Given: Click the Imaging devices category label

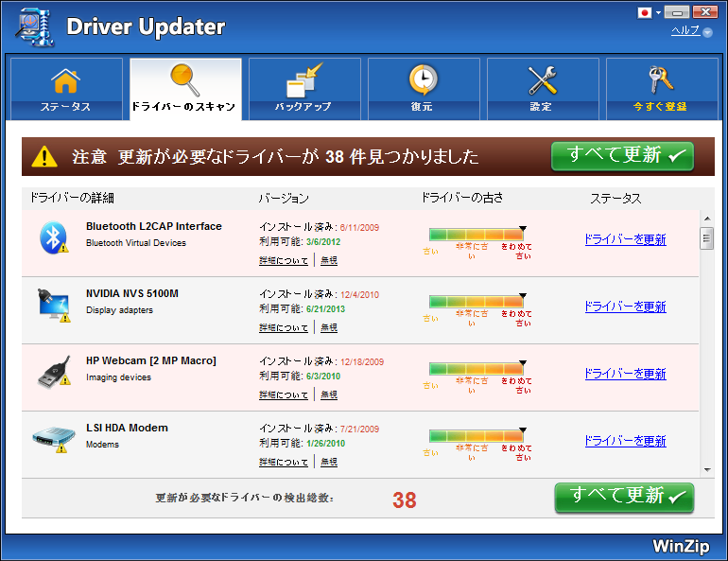Looking at the screenshot, I should [118, 377].
